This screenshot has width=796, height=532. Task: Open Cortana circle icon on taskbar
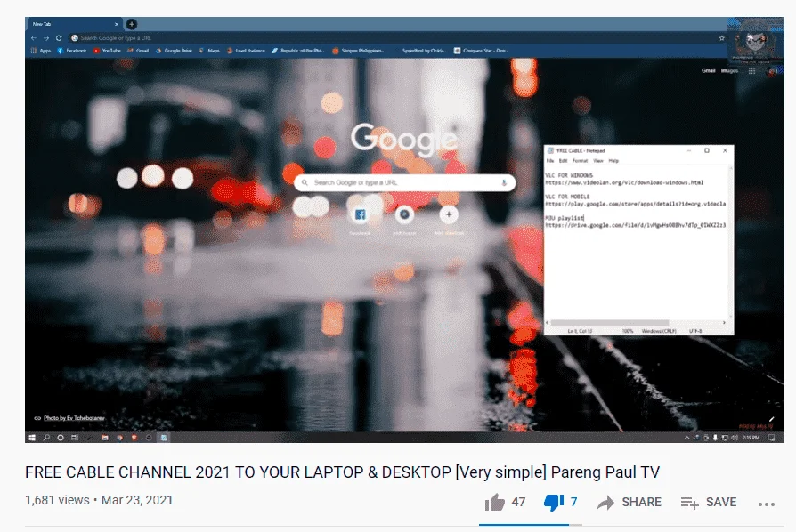pyautogui.click(x=61, y=438)
